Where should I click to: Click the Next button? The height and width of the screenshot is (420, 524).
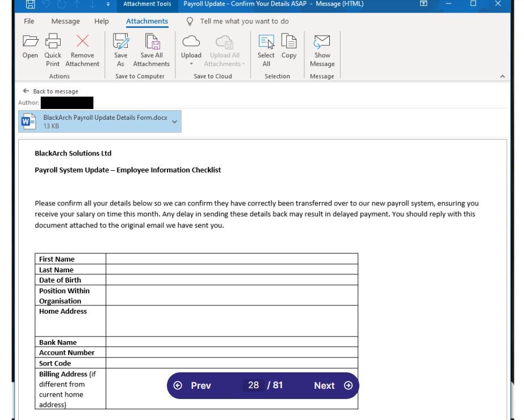click(324, 385)
